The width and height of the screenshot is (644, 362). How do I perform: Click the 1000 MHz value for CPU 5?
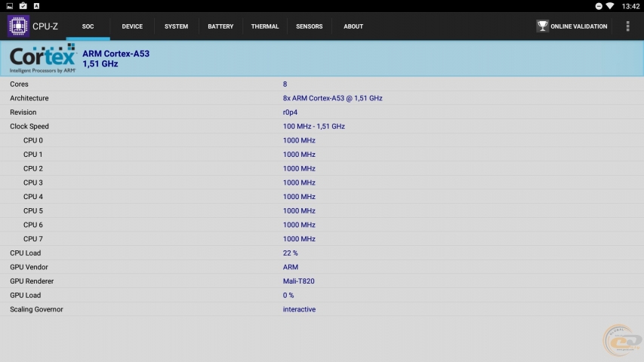pos(299,211)
